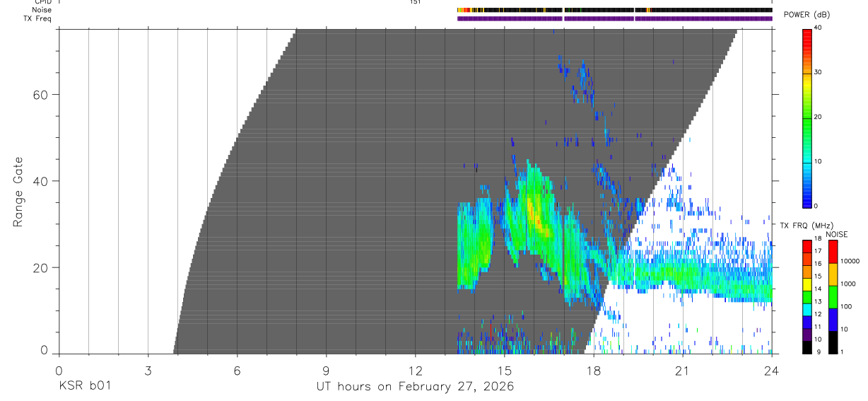This screenshot has height=401, width=868.
Task: Click the 100 label on NOISE legend
Action: [x=846, y=306]
